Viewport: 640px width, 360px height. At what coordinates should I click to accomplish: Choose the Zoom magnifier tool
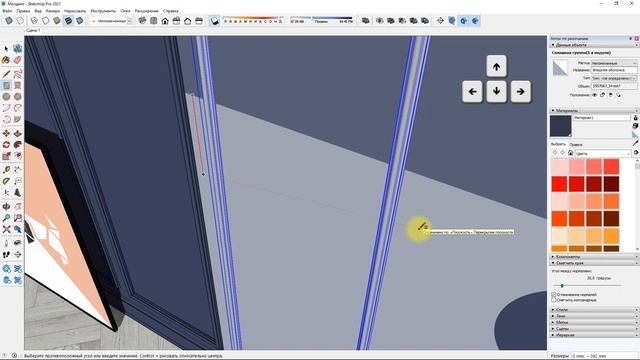[x=6, y=218]
